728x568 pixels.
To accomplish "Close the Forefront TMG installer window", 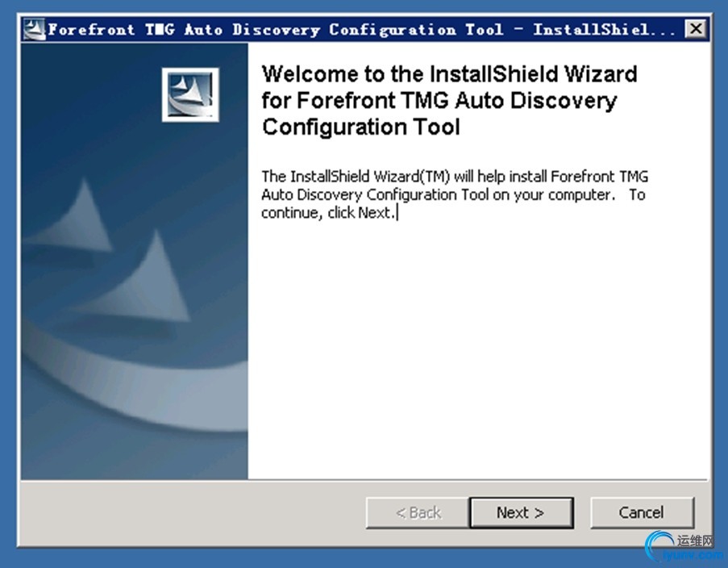I will tap(696, 29).
